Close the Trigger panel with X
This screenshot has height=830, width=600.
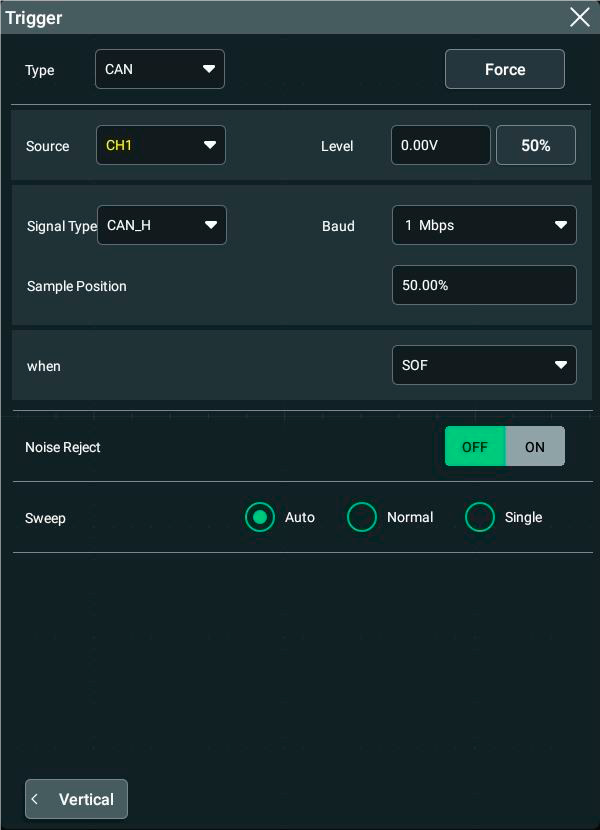579,17
